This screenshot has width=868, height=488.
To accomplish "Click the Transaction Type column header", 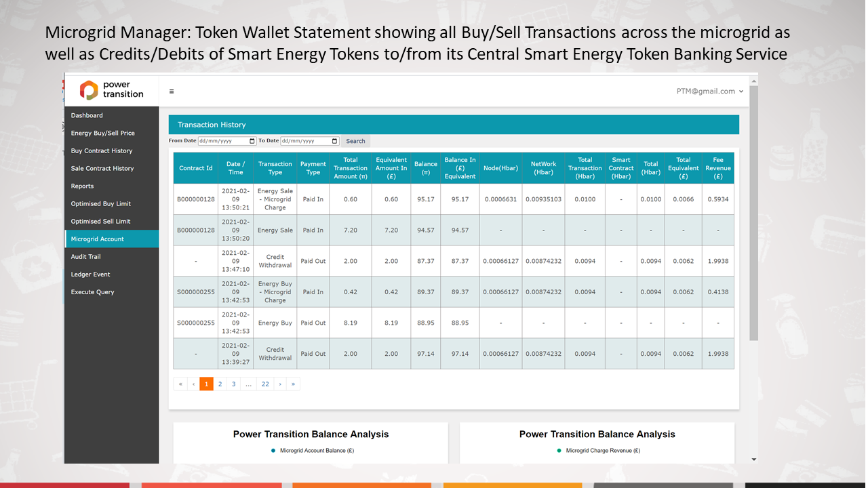I will (275, 168).
